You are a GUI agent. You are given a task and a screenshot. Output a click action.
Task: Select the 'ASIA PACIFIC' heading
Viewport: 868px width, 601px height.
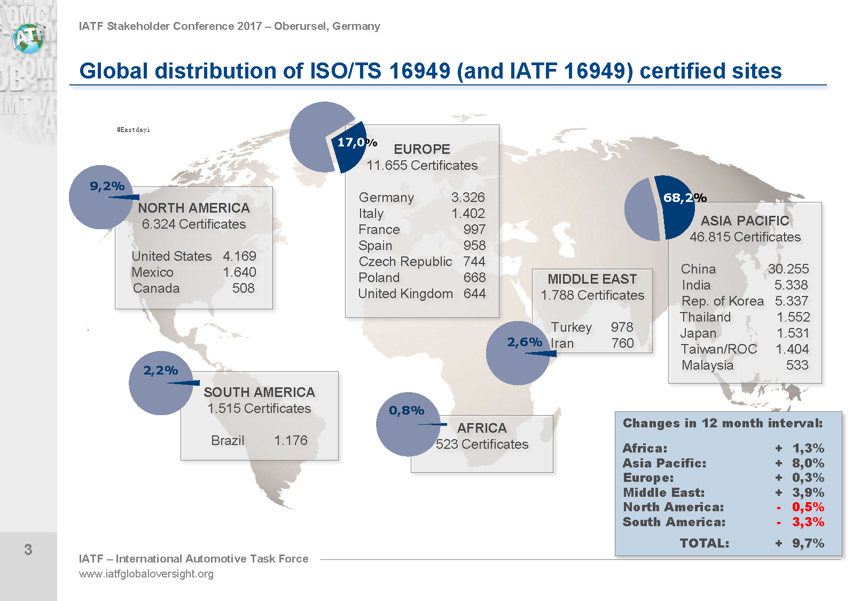pos(745,221)
